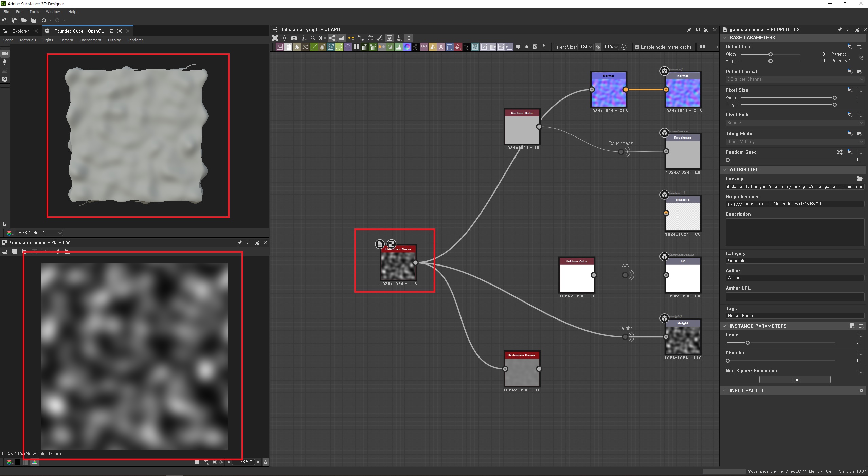Open the Scene tab in viewport

coord(7,39)
